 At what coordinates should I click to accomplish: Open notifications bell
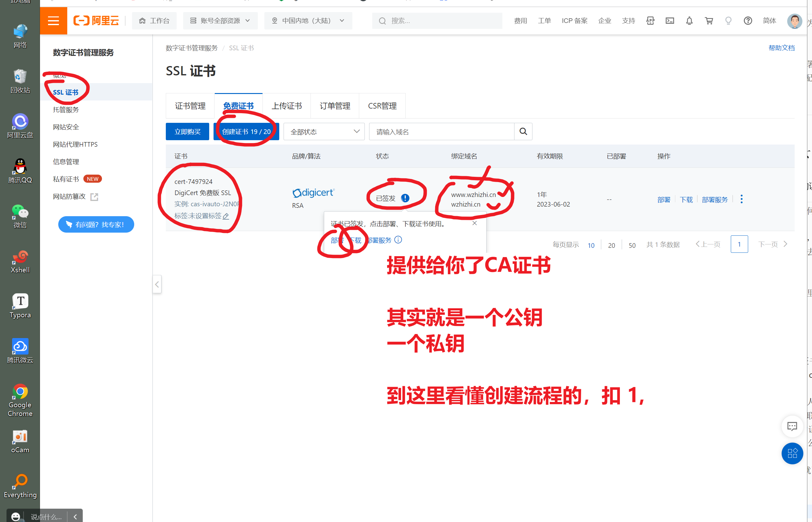pyautogui.click(x=689, y=21)
